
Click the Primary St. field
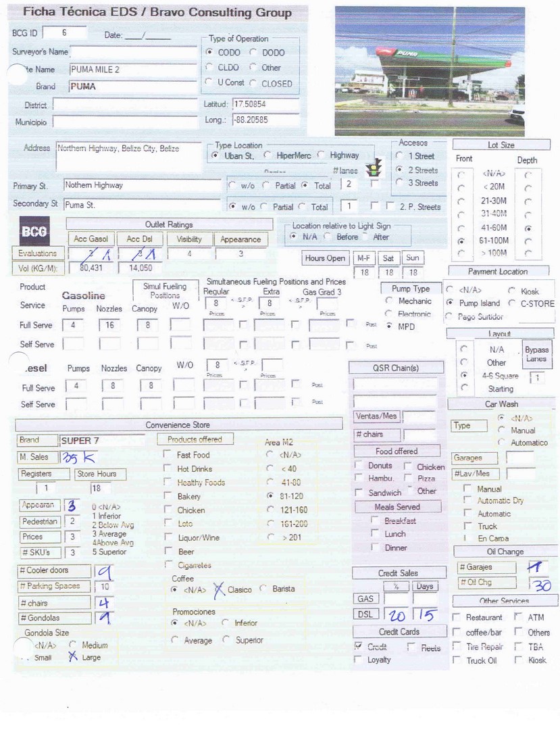(142, 185)
